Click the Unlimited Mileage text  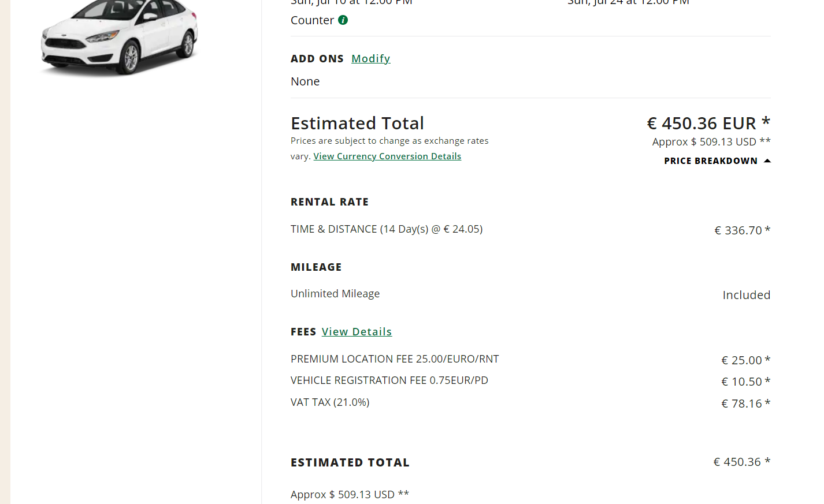click(335, 294)
